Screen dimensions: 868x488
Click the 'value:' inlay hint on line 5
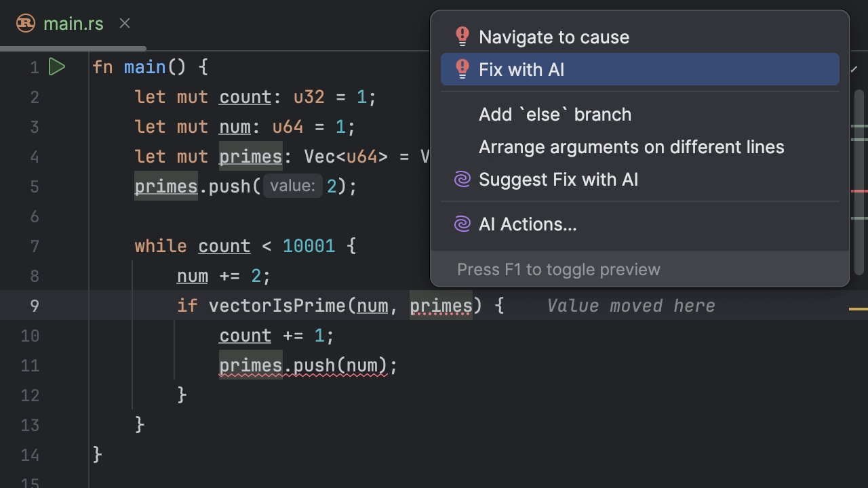pos(292,186)
